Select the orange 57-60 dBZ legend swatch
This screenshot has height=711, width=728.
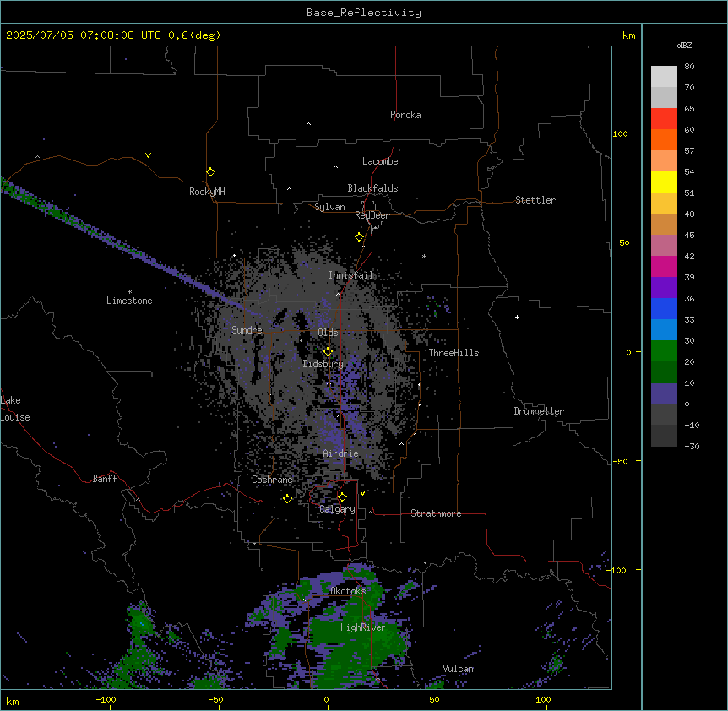tap(664, 139)
